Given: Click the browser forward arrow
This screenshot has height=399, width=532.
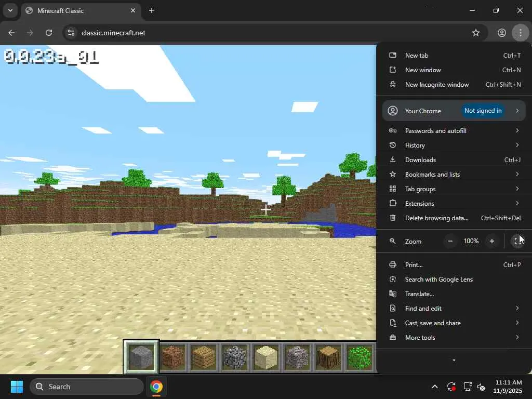Looking at the screenshot, I should pyautogui.click(x=30, y=33).
